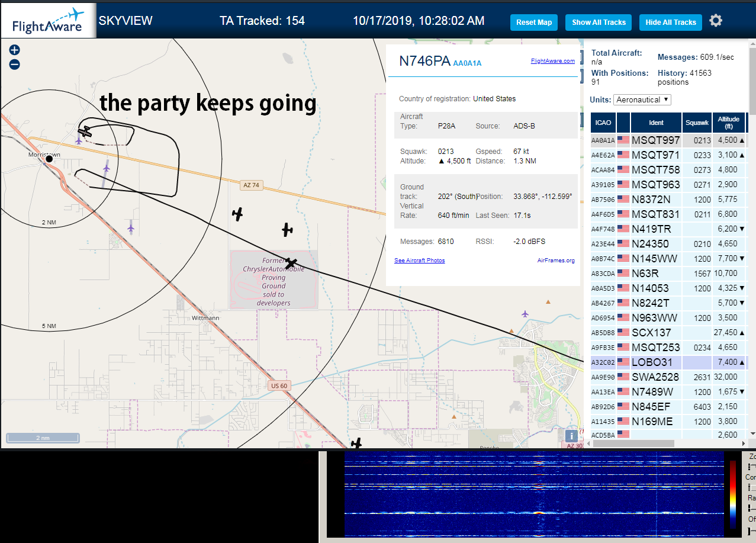Click US flag icon in MSQT997 row

[x=623, y=140]
